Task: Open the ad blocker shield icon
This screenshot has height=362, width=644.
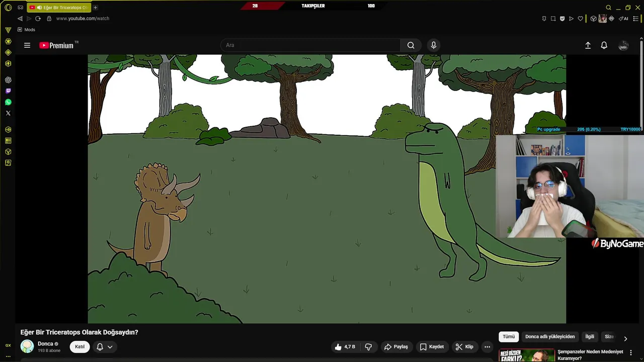Action: (x=562, y=19)
